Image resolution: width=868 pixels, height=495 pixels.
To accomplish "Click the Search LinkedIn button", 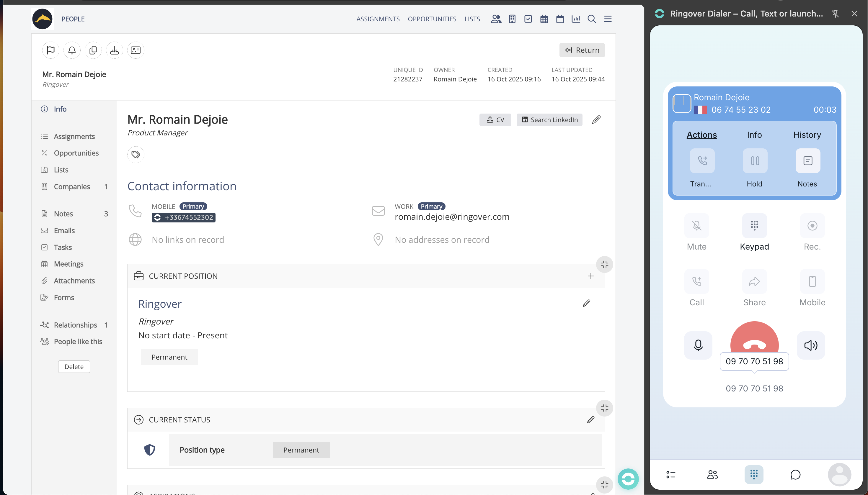I will point(549,120).
